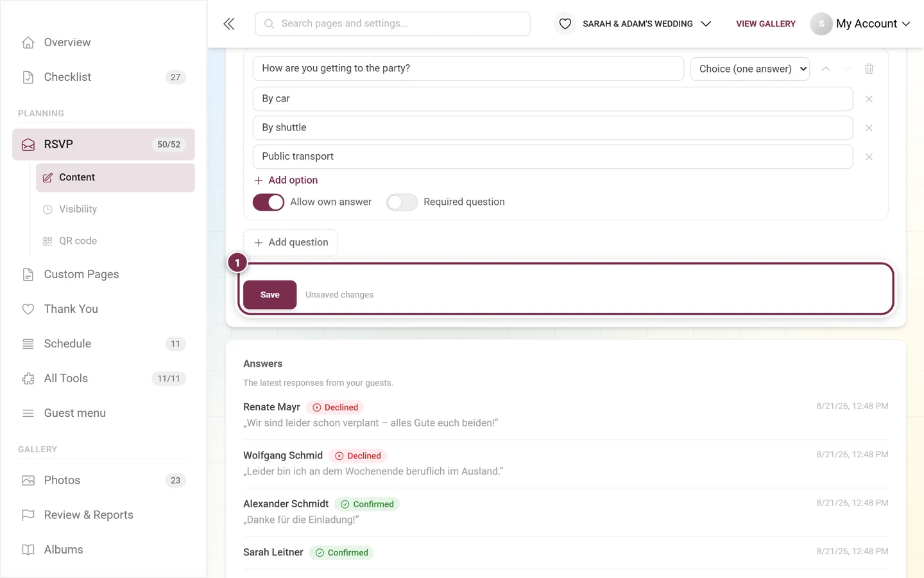Click the QR code icon
924x578 pixels.
click(47, 241)
